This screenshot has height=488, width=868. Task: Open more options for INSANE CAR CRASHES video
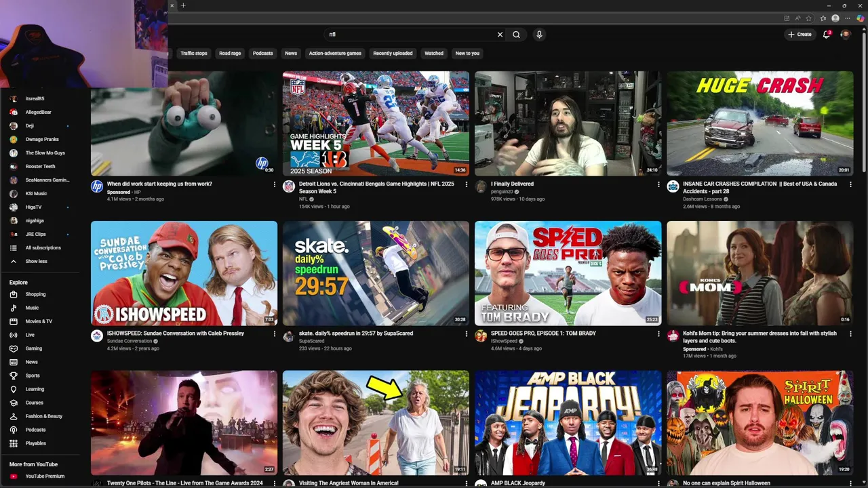tap(850, 184)
